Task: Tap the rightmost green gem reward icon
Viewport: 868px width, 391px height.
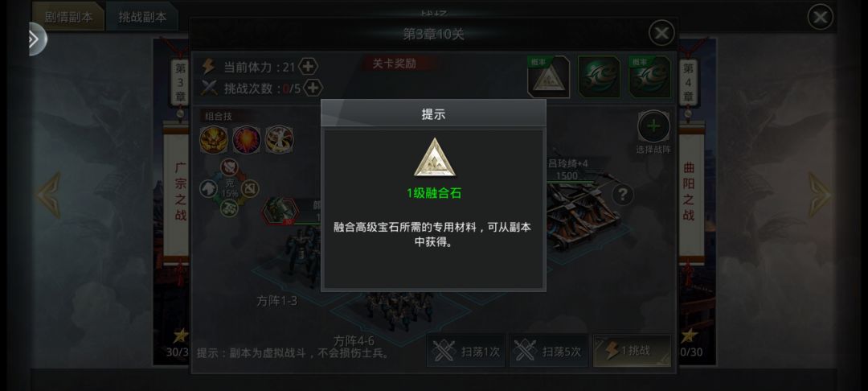Action: pyautogui.click(x=650, y=77)
